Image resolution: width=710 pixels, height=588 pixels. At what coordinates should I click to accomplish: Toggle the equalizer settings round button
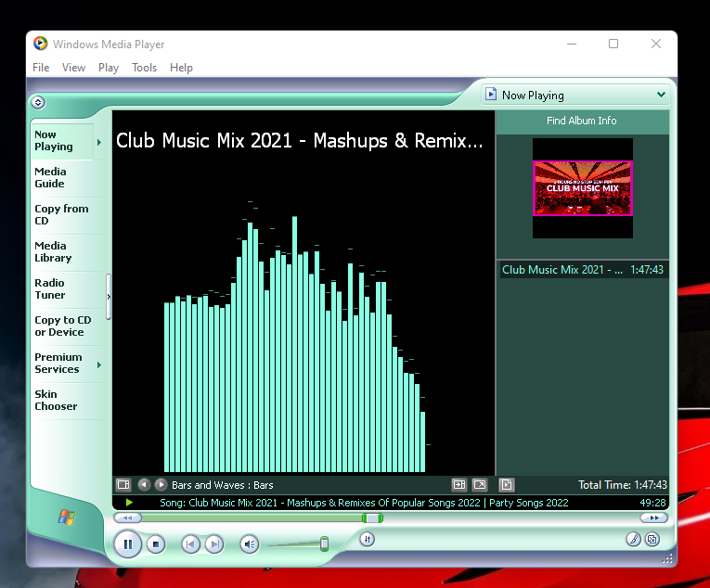click(x=368, y=539)
